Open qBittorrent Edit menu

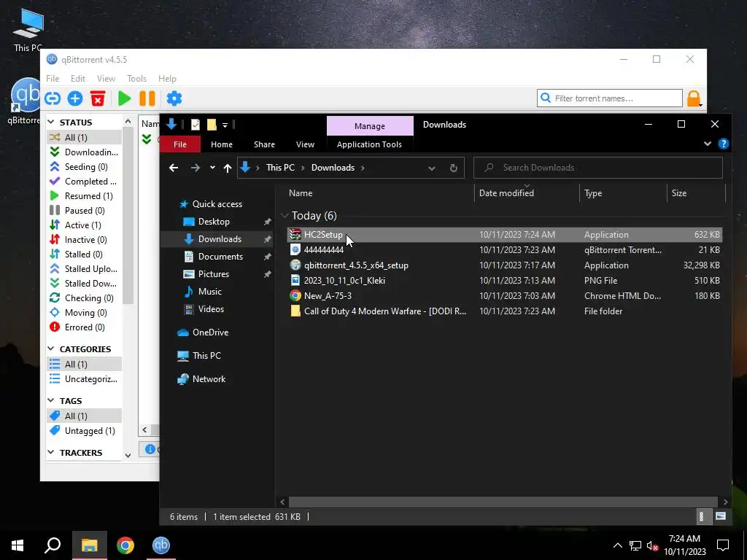(77, 79)
